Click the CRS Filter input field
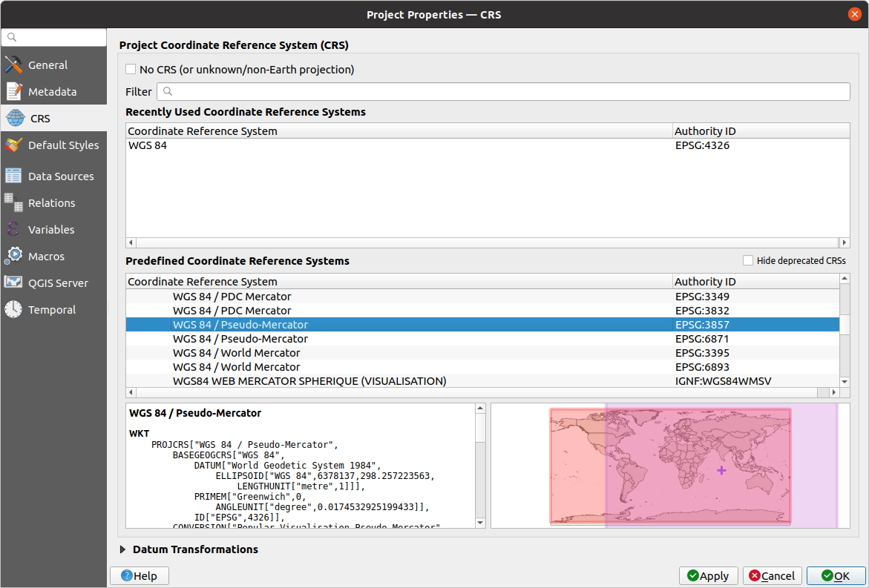The image size is (869, 588). point(505,92)
